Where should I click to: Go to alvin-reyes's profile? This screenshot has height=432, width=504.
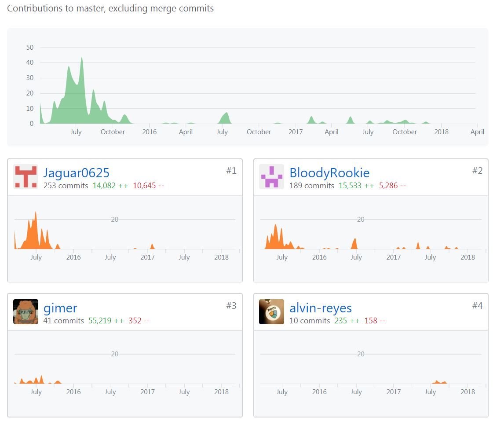coord(320,308)
